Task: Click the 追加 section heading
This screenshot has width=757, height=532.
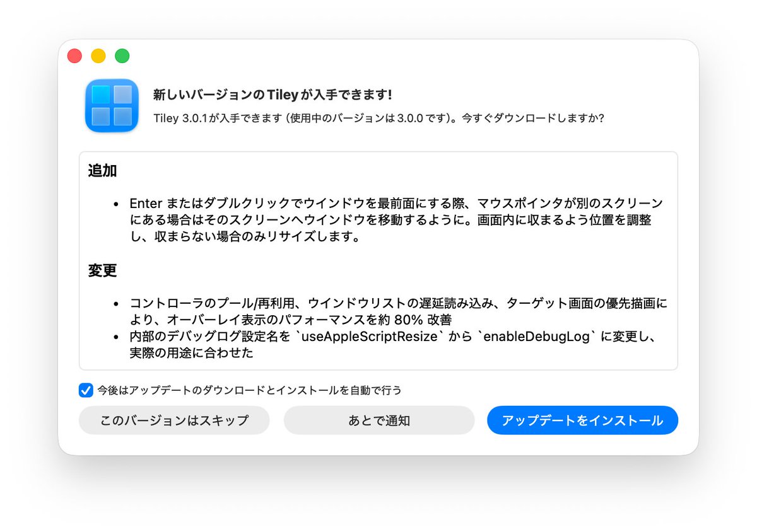Action: pyautogui.click(x=102, y=171)
